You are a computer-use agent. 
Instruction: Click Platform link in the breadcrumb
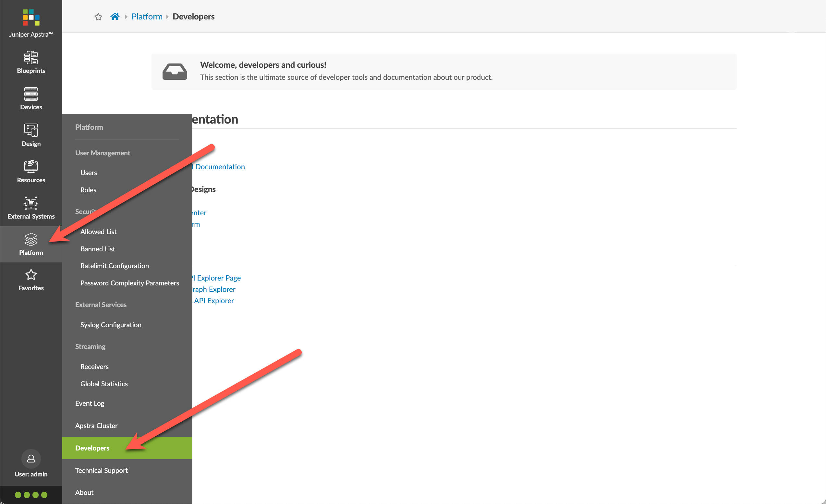[147, 17]
